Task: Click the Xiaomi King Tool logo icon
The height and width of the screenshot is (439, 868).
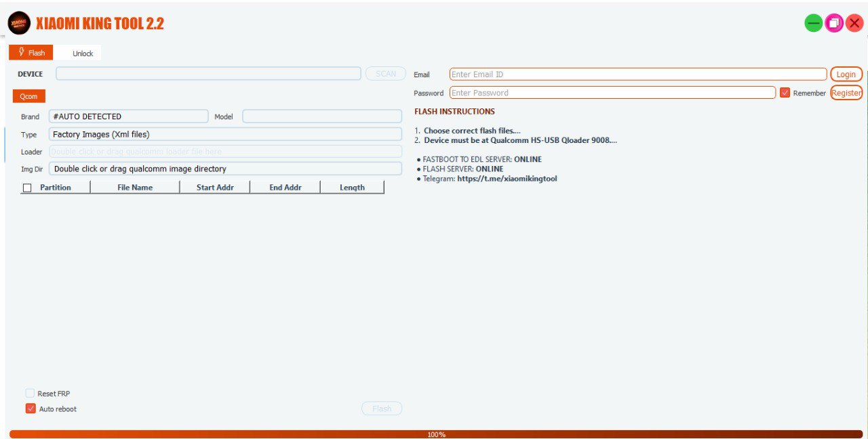Action: 19,24
